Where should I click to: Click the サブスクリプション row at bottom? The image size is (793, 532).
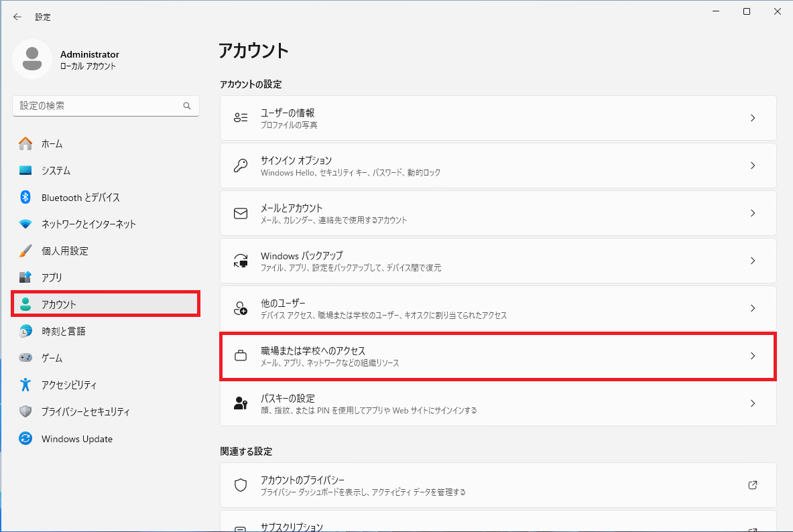point(498,521)
